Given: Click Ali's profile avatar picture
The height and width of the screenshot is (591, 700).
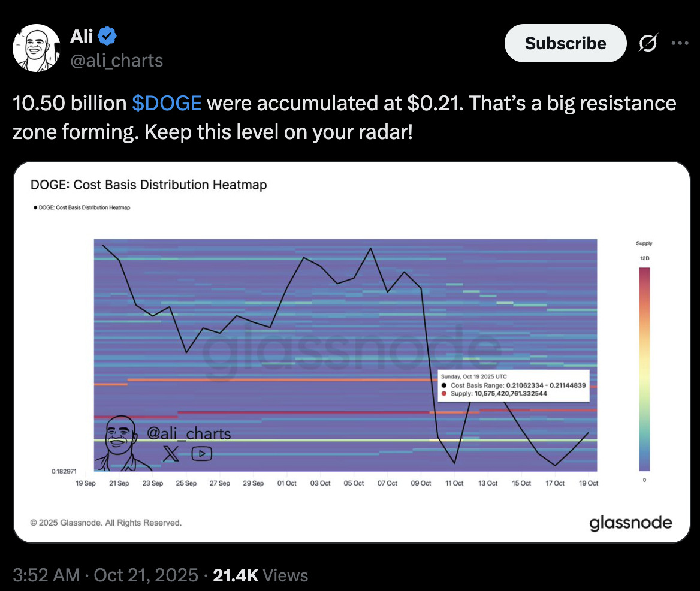Looking at the screenshot, I should [36, 49].
